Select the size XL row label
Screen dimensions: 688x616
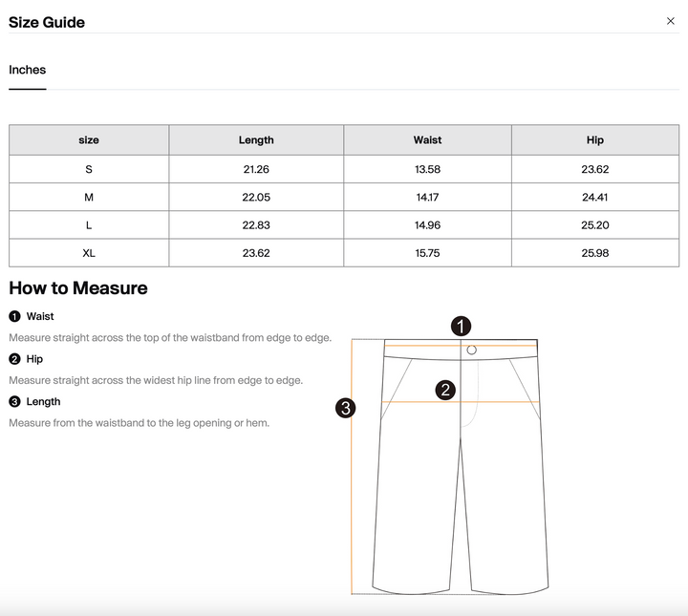coord(89,253)
